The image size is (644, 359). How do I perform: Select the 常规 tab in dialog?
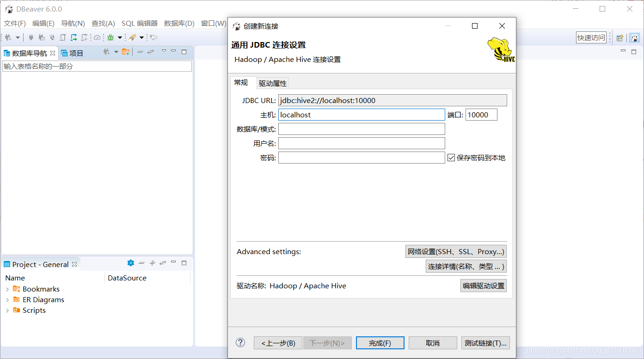(241, 83)
